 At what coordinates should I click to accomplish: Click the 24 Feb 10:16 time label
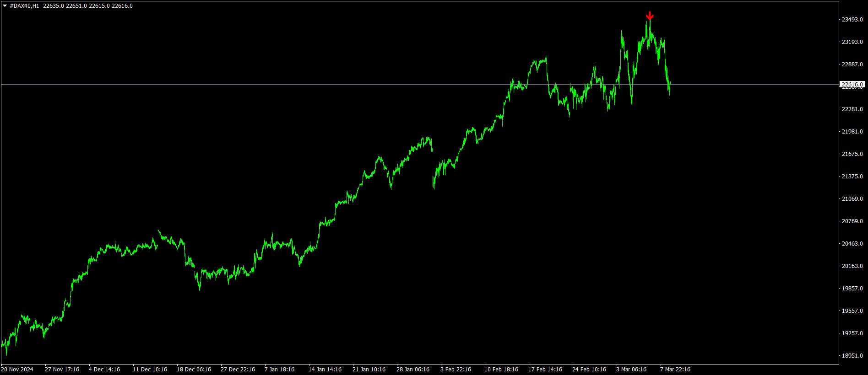click(589, 370)
